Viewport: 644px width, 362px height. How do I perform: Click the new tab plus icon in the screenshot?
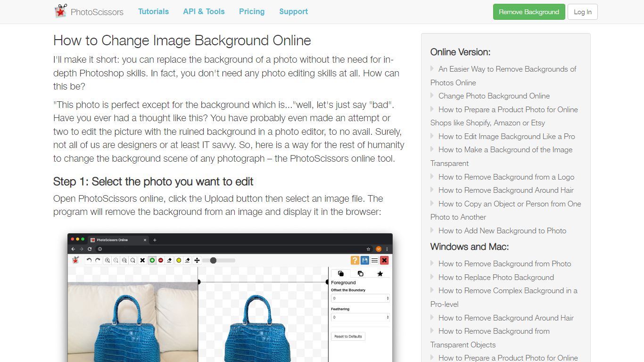click(x=155, y=240)
